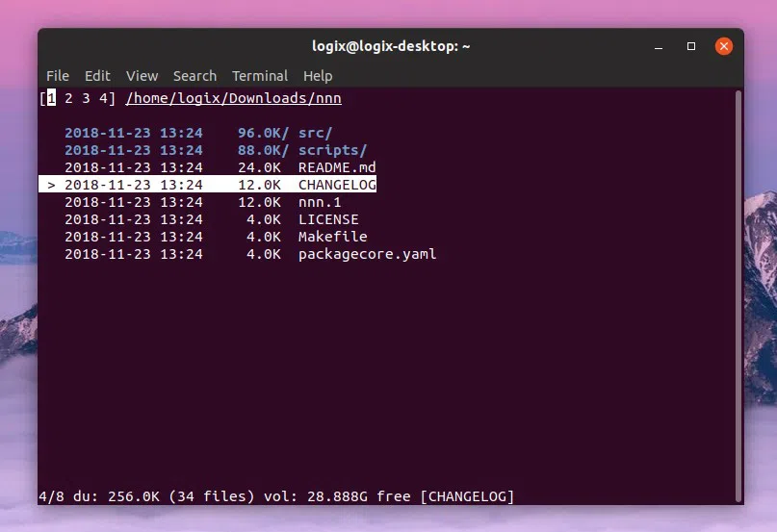Open the Search menu

[x=194, y=76]
